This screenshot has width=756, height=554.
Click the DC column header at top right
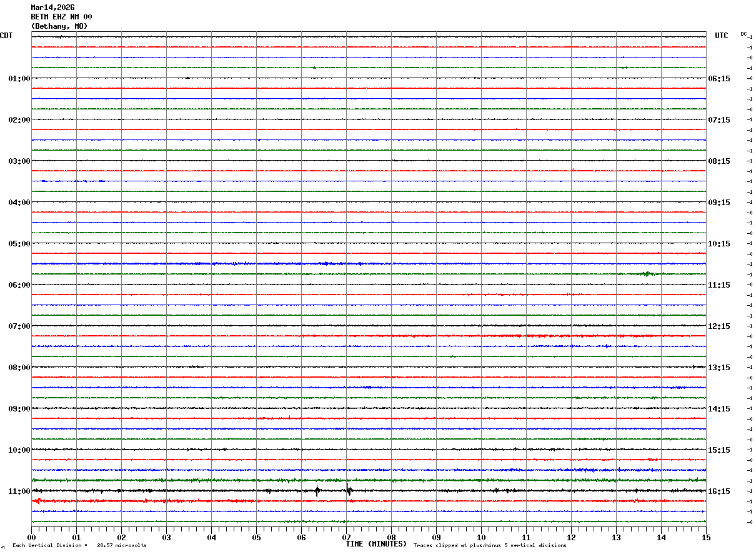(744, 34)
